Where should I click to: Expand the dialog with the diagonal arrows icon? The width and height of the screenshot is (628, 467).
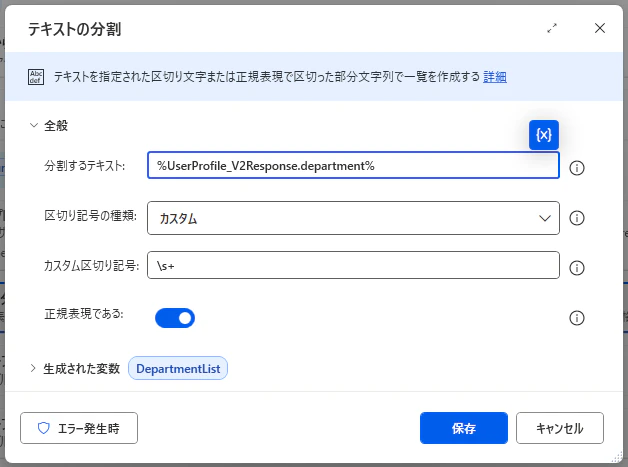coord(552,28)
